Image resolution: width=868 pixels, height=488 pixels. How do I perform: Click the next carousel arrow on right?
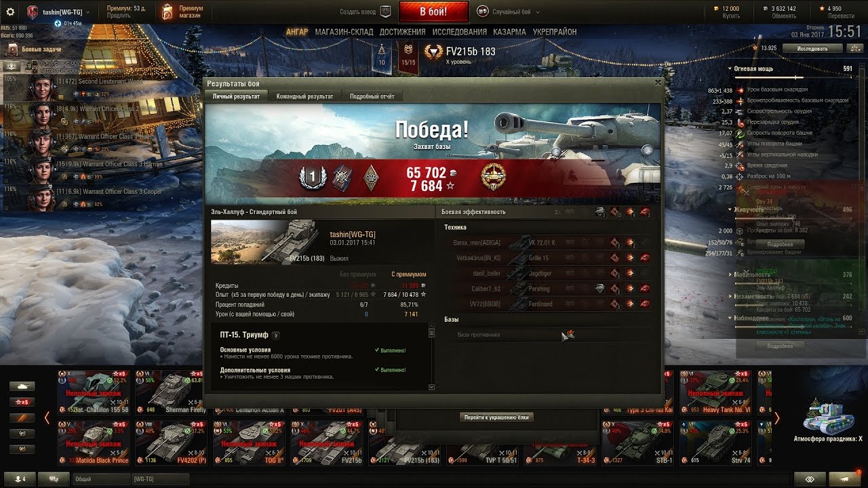[777, 418]
